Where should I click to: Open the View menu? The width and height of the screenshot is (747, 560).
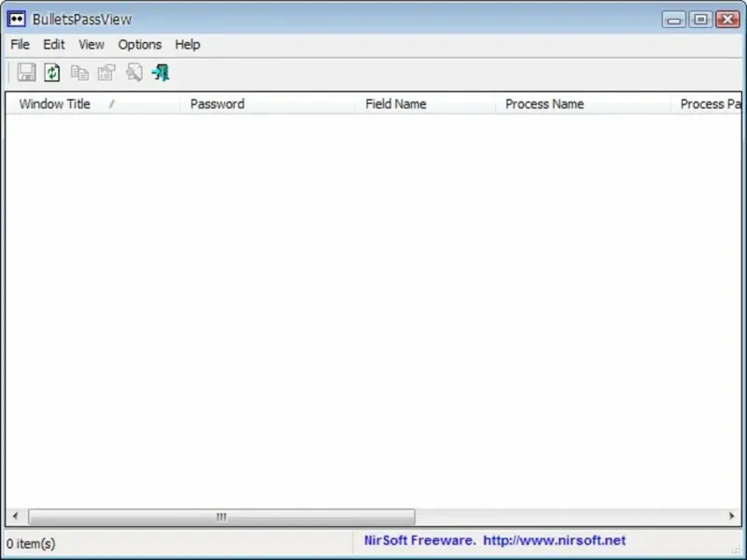(91, 44)
